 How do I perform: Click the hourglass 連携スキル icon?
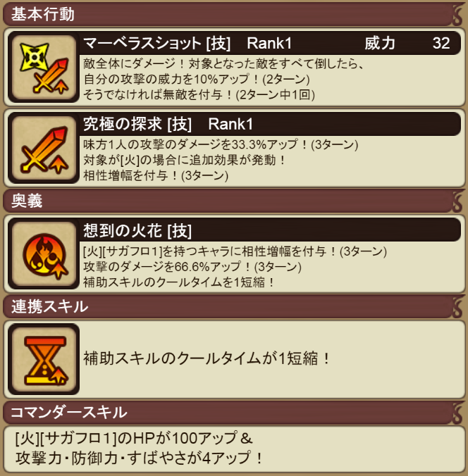pos(44,359)
